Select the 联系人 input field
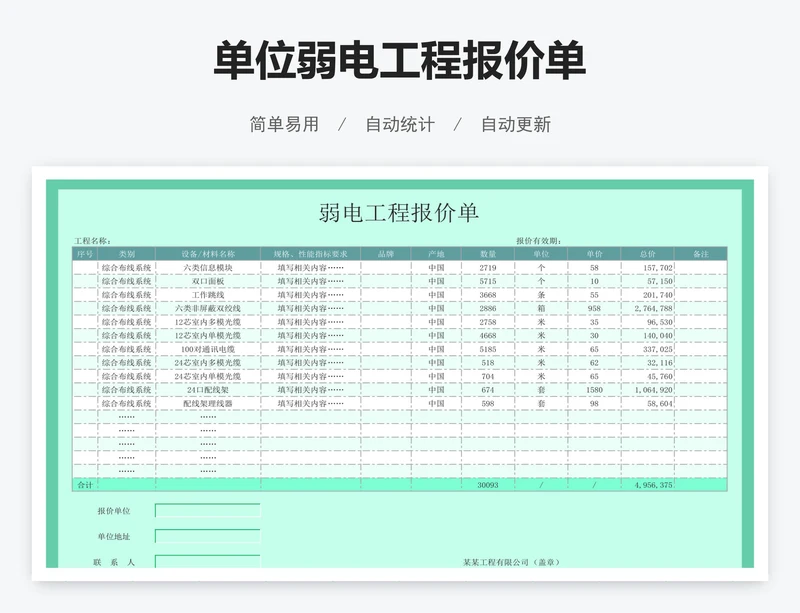This screenshot has width=800, height=613. point(208,561)
